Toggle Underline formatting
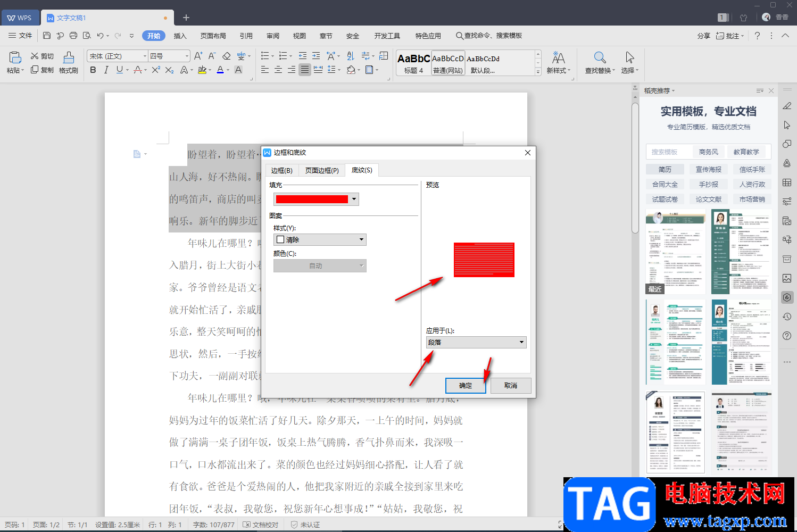797x532 pixels. 120,70
